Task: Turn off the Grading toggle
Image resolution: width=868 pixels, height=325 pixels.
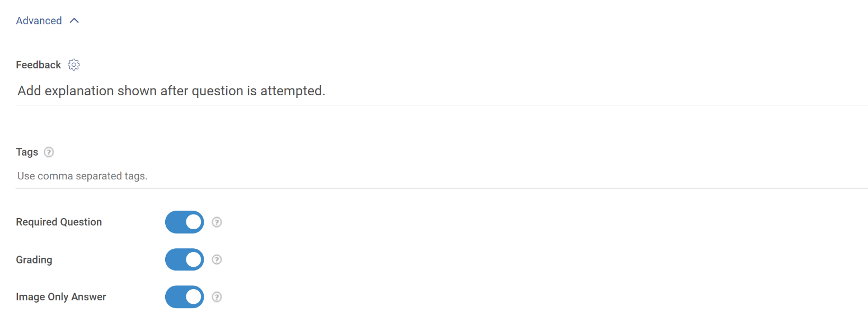Action: 184,259
